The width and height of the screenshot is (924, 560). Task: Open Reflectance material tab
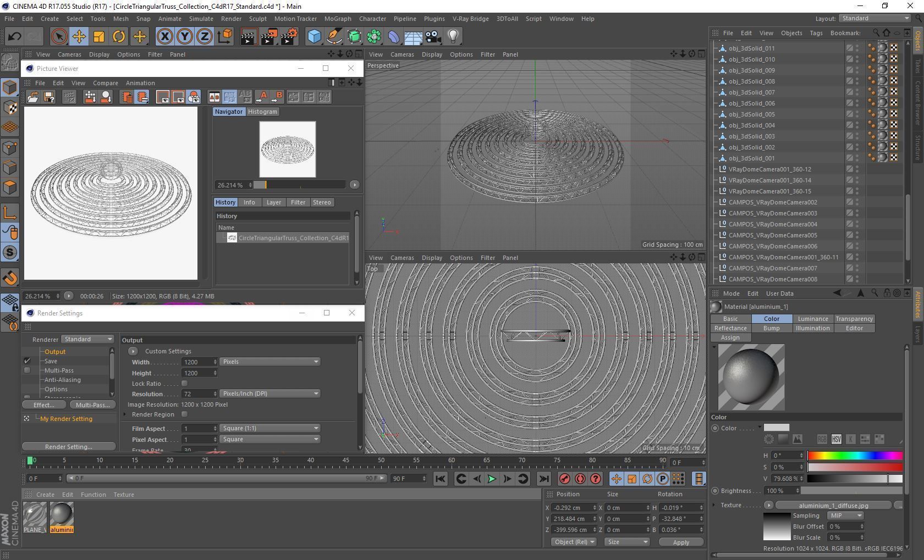pyautogui.click(x=730, y=328)
